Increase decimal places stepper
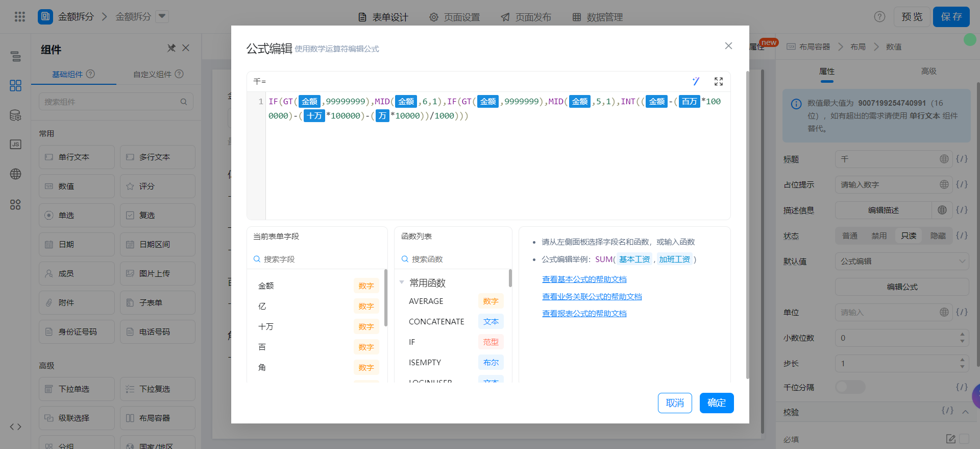This screenshot has width=980, height=449. coord(962,334)
